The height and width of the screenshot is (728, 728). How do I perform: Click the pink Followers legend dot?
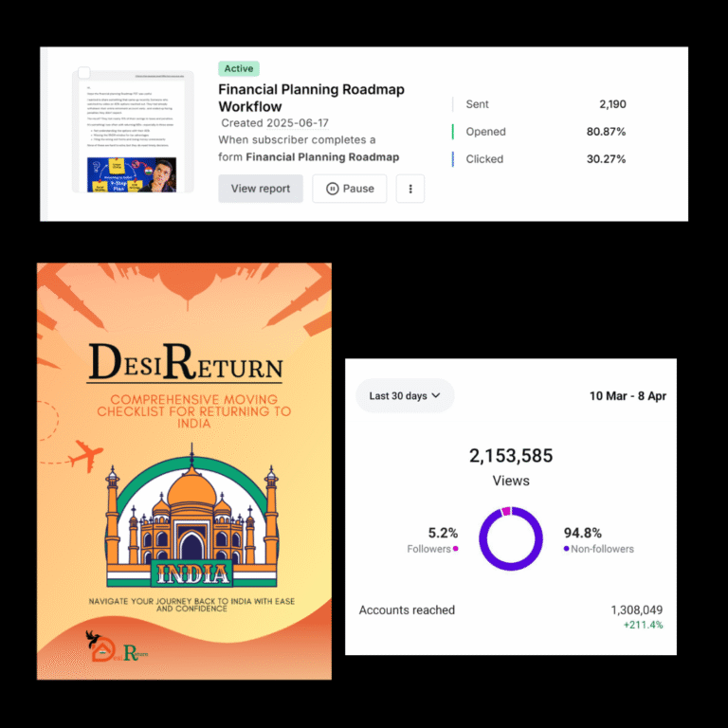[456, 549]
